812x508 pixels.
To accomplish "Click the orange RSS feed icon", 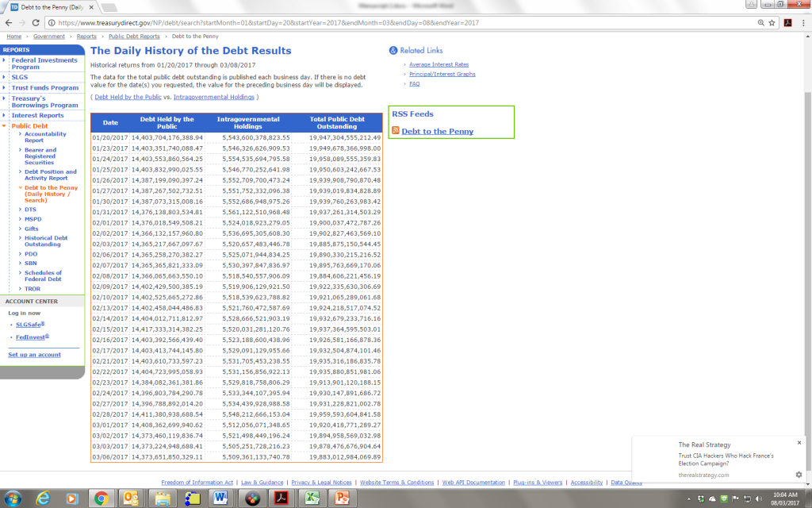I will tap(396, 131).
